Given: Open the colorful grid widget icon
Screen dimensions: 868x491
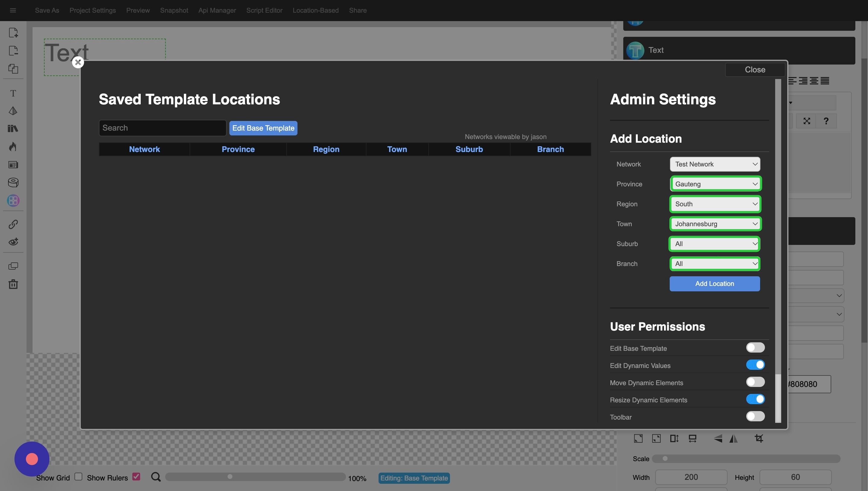Looking at the screenshot, I should coord(13,201).
